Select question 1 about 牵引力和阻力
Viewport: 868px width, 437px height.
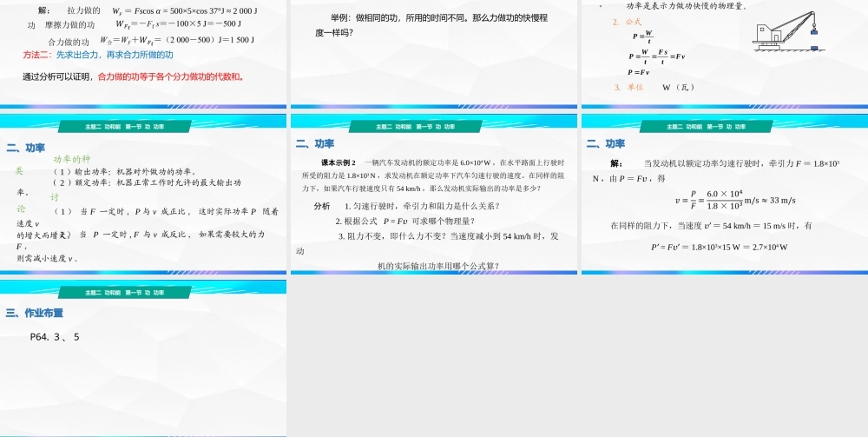[x=423, y=206]
